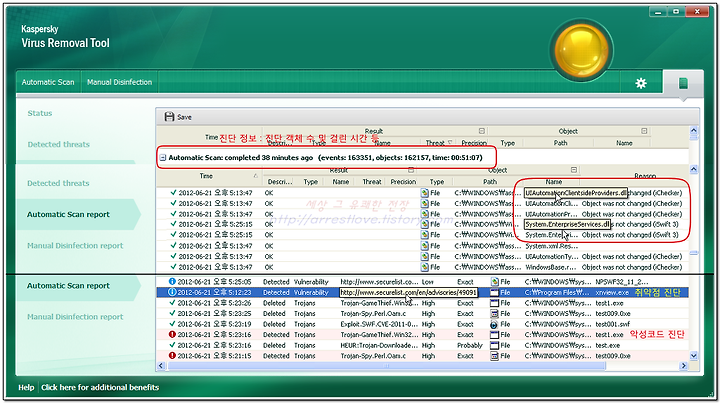Click the 5:25:05 timestamp cell
720x403 pixels.
tap(214, 281)
